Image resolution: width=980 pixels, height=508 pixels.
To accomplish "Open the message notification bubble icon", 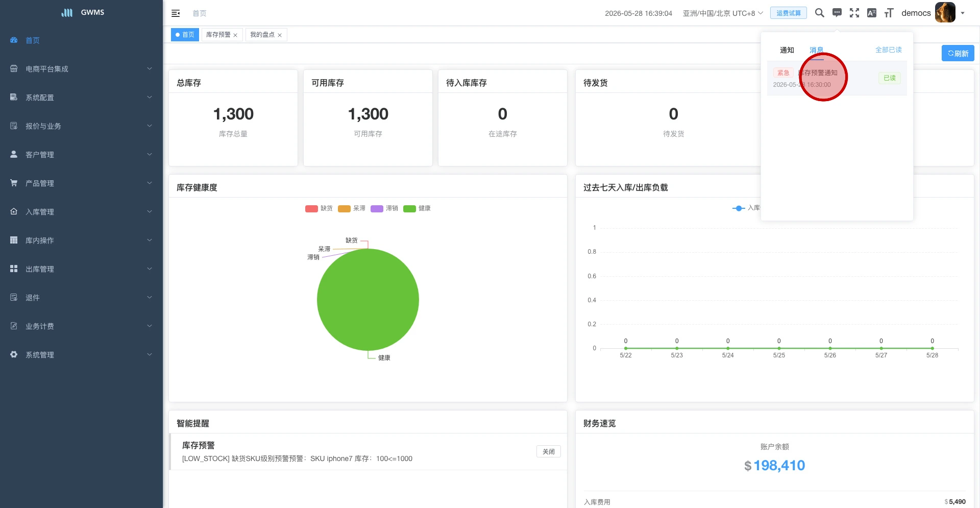I will [x=837, y=13].
